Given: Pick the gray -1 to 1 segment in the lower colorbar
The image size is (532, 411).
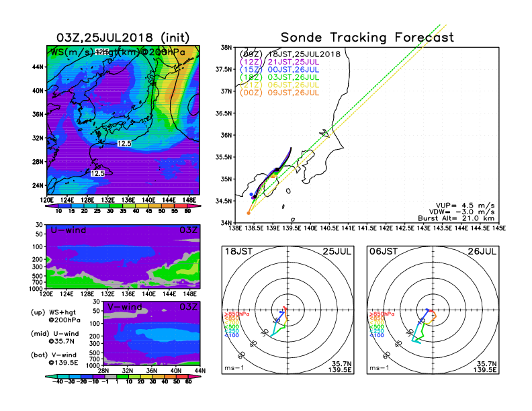Looking at the screenshot, I should [x=110, y=376].
